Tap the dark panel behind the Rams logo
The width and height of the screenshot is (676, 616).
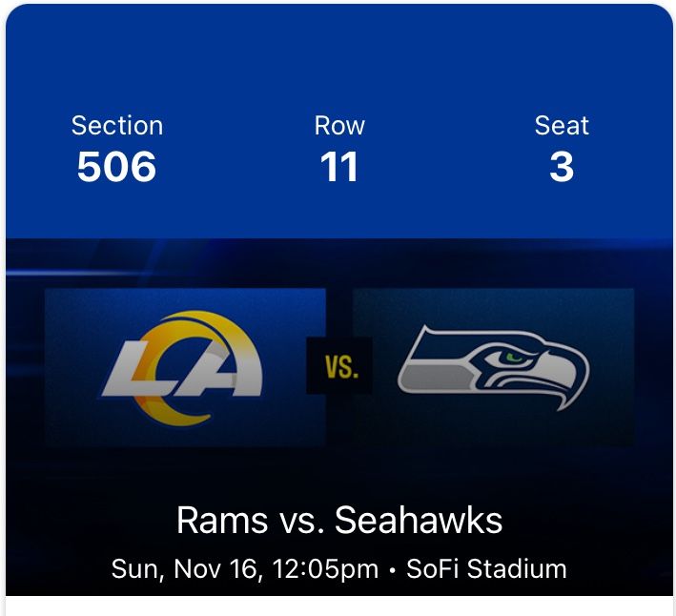(76, 420)
